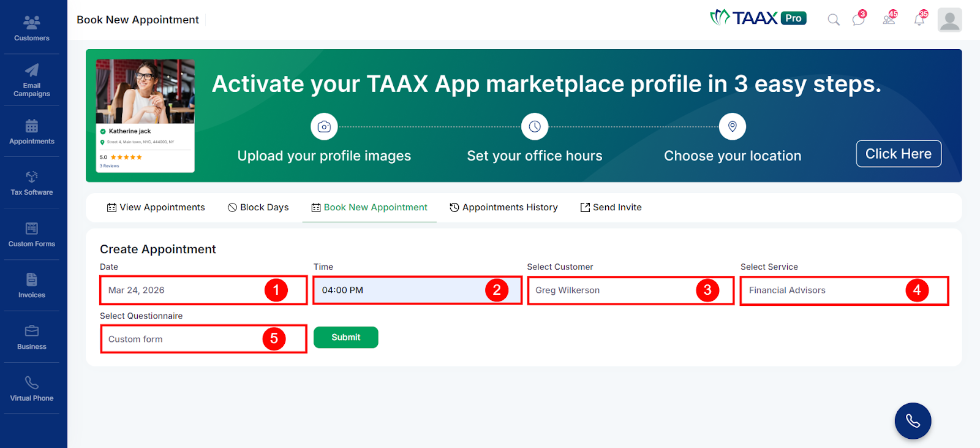Click the location pin icon in banner
The width and height of the screenshot is (980, 448).
(x=733, y=127)
